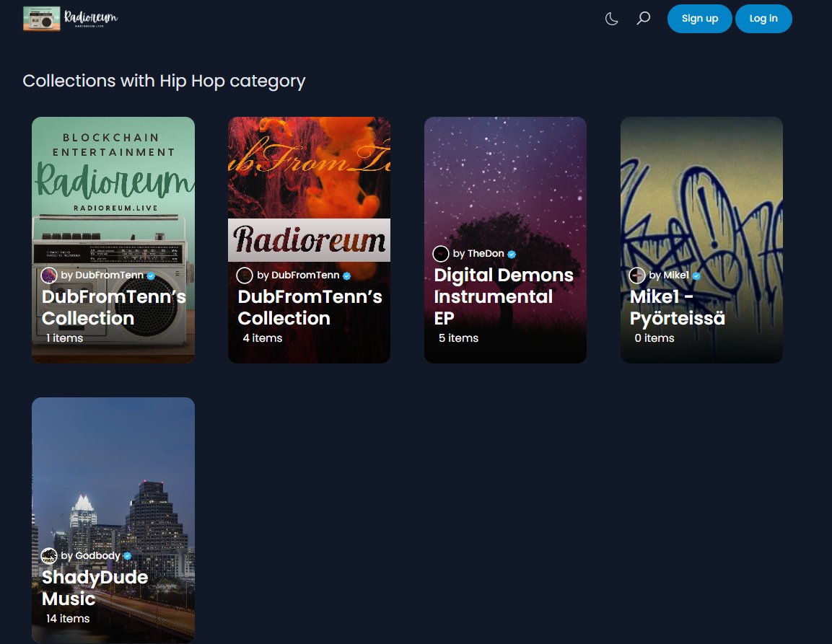This screenshot has width=832, height=644.
Task: Click 'Collections with Hip Hop category' heading
Action: pyautogui.click(x=164, y=81)
